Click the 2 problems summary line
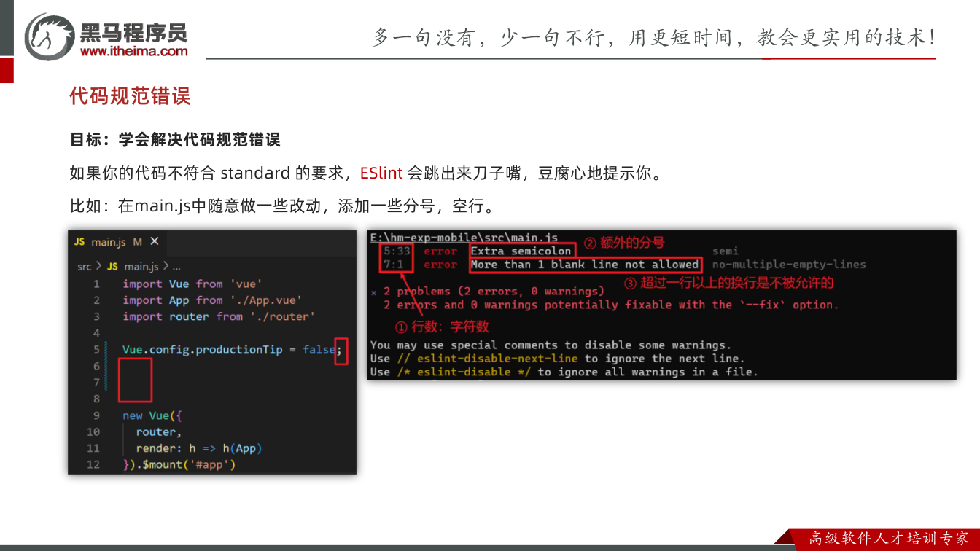Viewport: 980px width, 551px height. 494,292
